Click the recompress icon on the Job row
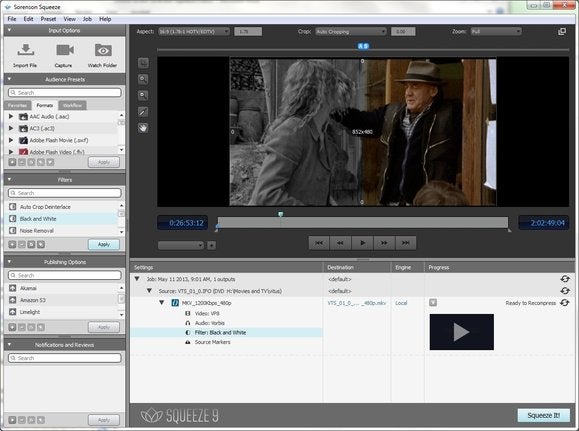This screenshot has width=579, height=431. (565, 279)
